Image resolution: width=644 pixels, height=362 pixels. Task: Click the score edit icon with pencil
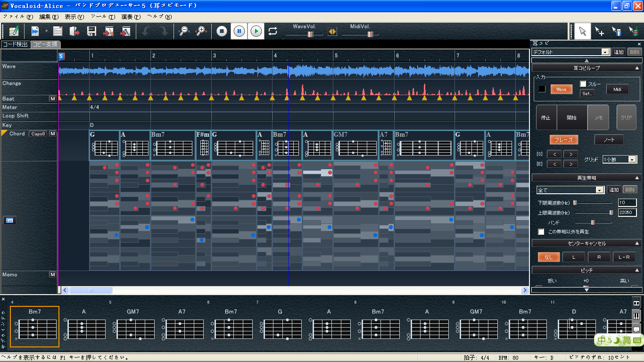coord(13,32)
